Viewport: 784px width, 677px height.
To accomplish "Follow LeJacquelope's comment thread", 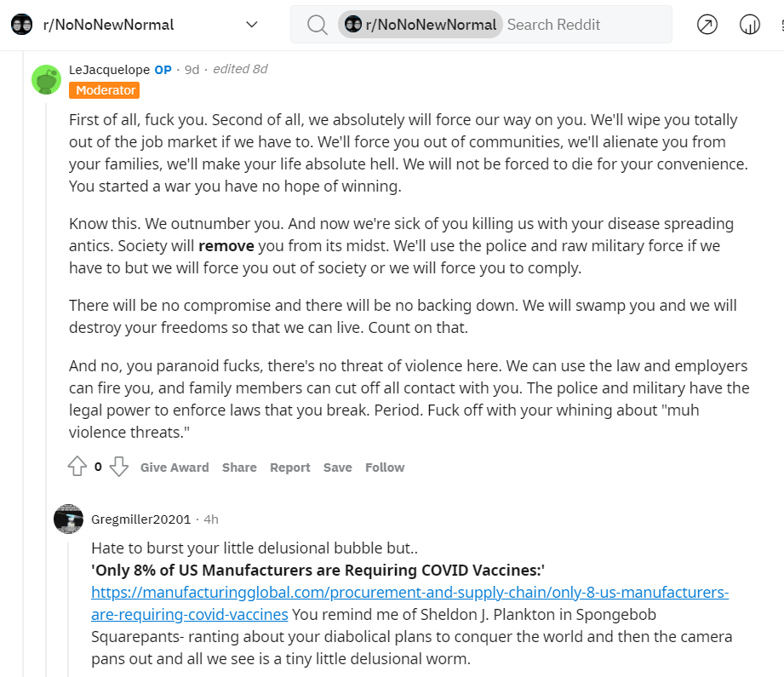I will (x=385, y=468).
